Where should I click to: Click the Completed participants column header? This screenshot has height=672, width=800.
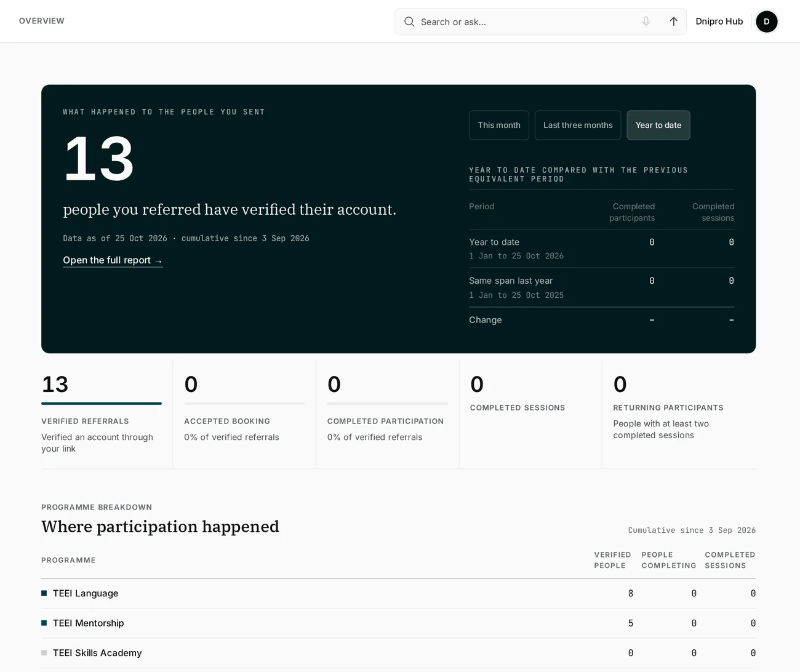(x=632, y=212)
